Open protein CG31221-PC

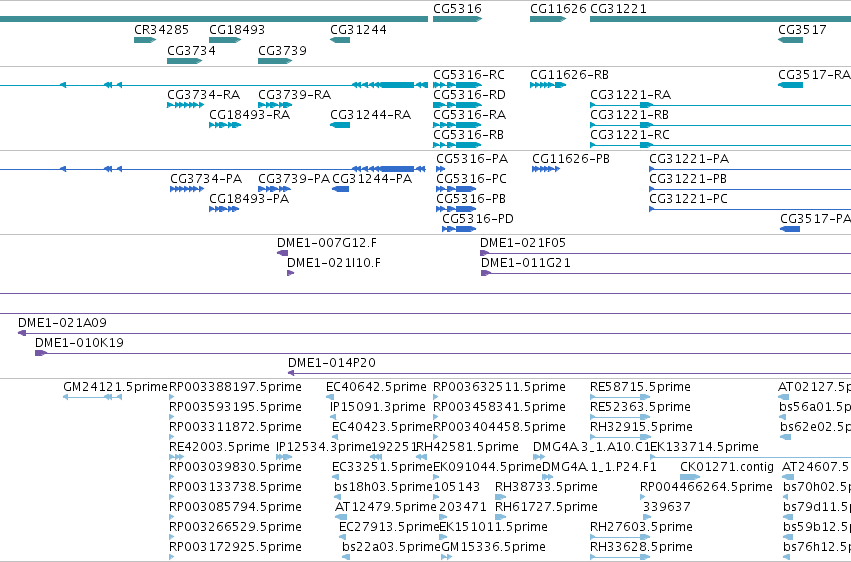coord(750,209)
